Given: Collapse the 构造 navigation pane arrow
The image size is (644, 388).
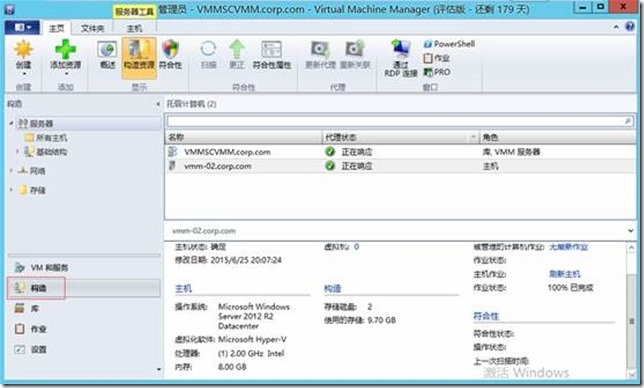Looking at the screenshot, I should click(x=158, y=104).
